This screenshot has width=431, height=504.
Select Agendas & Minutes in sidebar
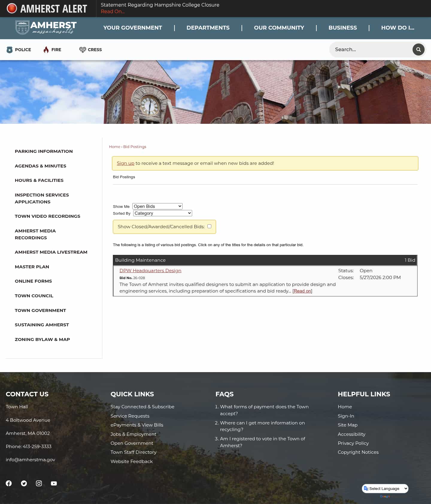pos(40,166)
